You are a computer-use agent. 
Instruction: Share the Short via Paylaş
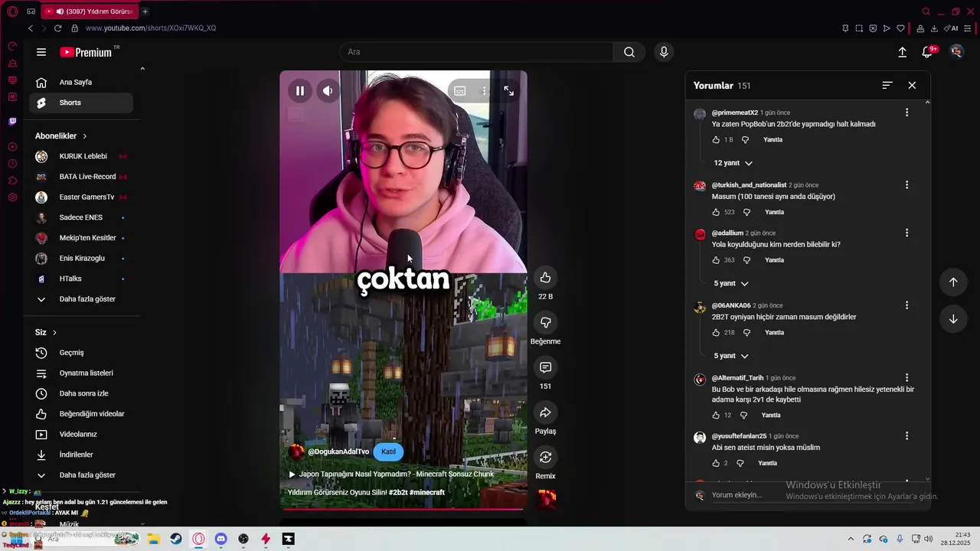tap(545, 412)
